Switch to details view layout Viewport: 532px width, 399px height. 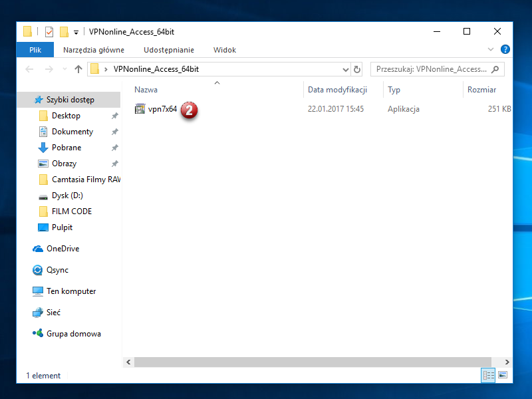pyautogui.click(x=488, y=375)
